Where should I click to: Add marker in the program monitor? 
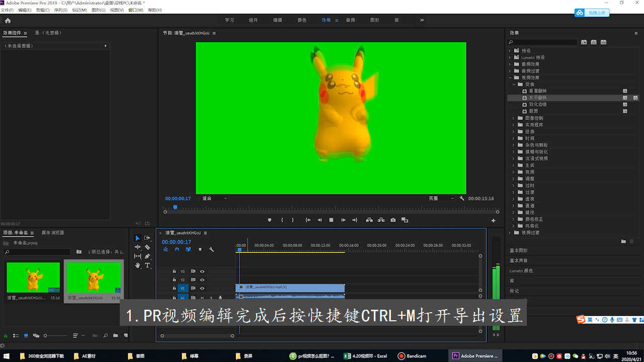click(x=270, y=220)
